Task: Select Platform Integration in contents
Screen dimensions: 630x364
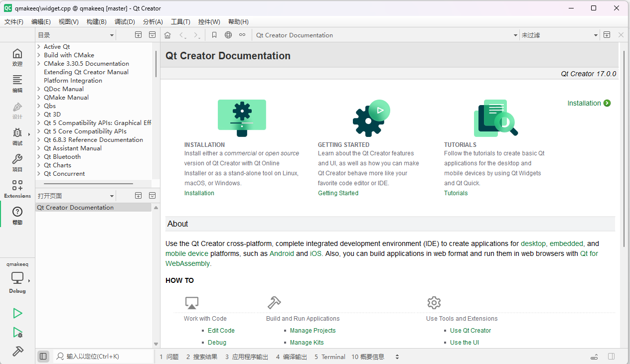Action: (x=73, y=81)
